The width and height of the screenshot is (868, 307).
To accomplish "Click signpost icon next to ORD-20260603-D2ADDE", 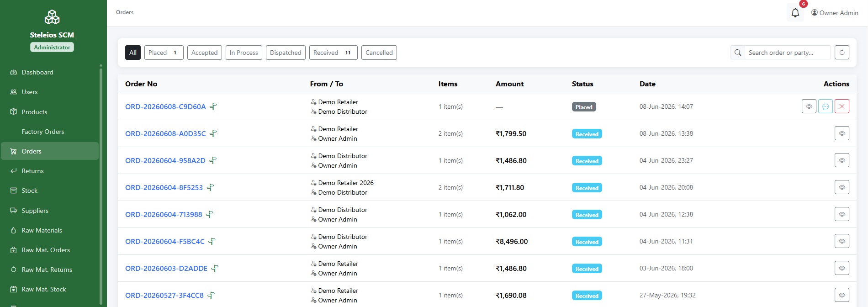I will coord(215,268).
